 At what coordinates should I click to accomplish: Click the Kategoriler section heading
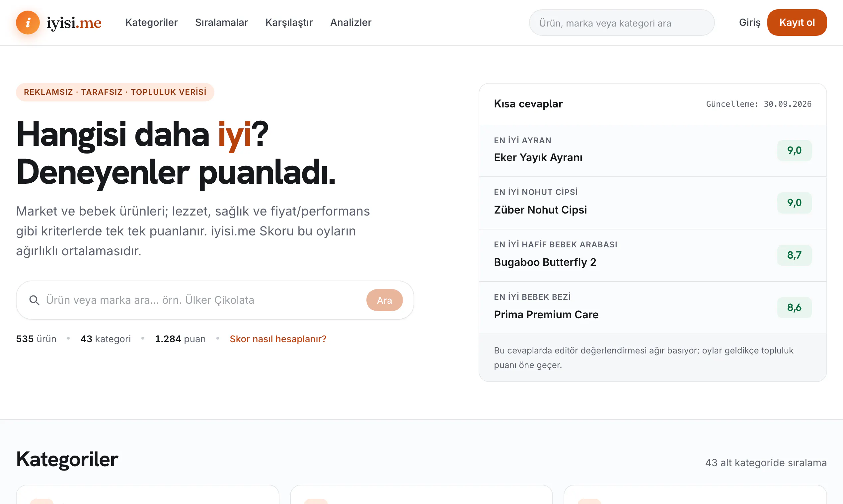coord(67,459)
